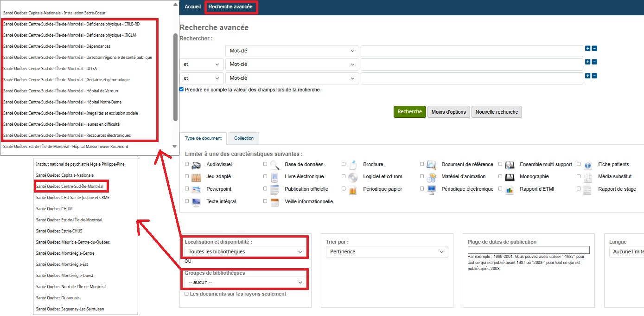Image resolution: width=644 pixels, height=316 pixels.
Task: Click the green Recherche button
Action: [410, 112]
